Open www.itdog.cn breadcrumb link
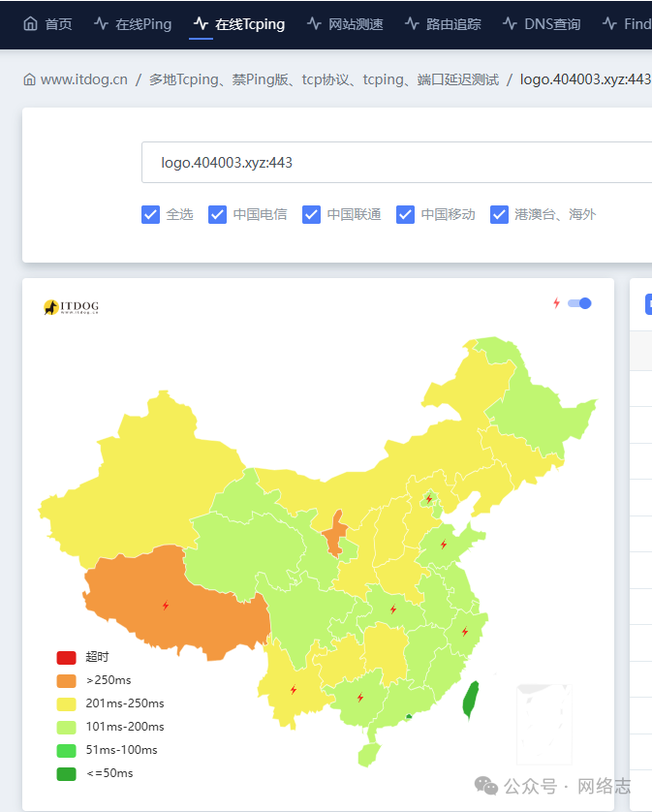Viewport: 652px width, 812px height. coord(83,79)
